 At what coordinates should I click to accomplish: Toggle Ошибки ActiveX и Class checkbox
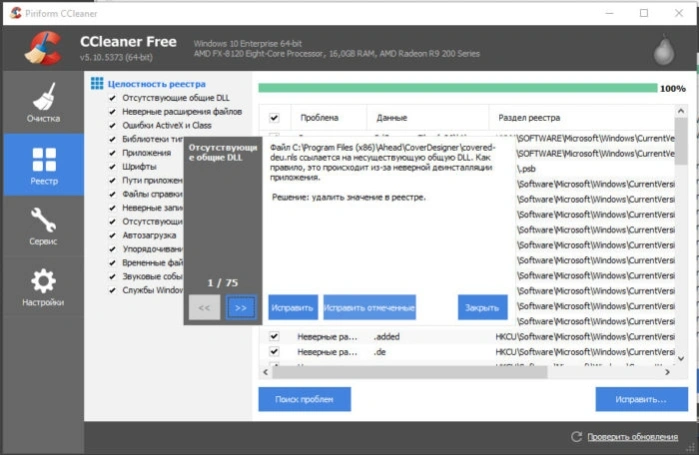(x=112, y=125)
